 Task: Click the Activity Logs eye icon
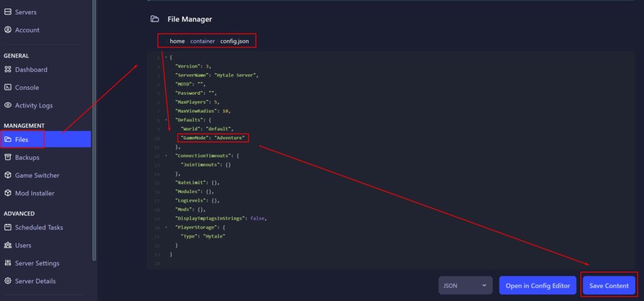[x=8, y=106]
